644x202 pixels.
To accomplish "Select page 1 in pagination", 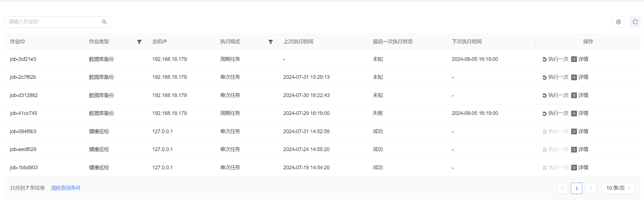I will coord(576,188).
